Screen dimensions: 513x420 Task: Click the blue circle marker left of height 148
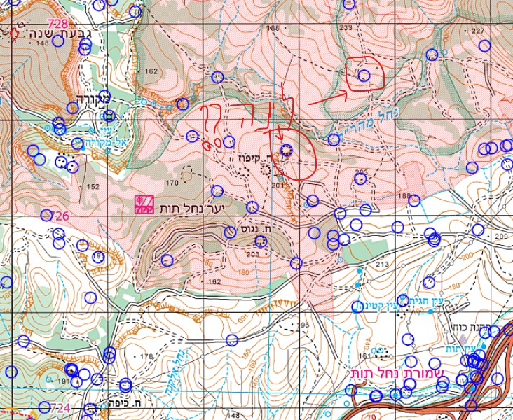[59, 41]
